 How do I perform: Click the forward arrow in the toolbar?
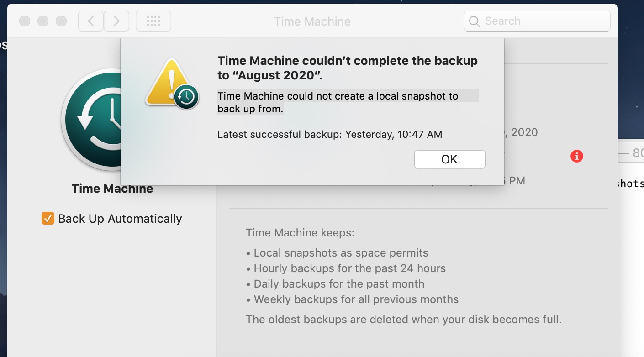[116, 21]
